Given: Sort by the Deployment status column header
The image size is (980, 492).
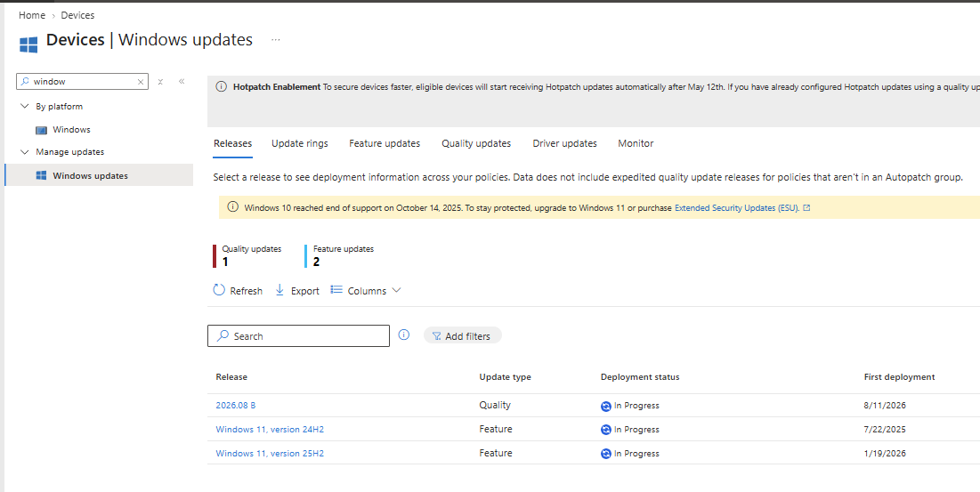Looking at the screenshot, I should [640, 377].
